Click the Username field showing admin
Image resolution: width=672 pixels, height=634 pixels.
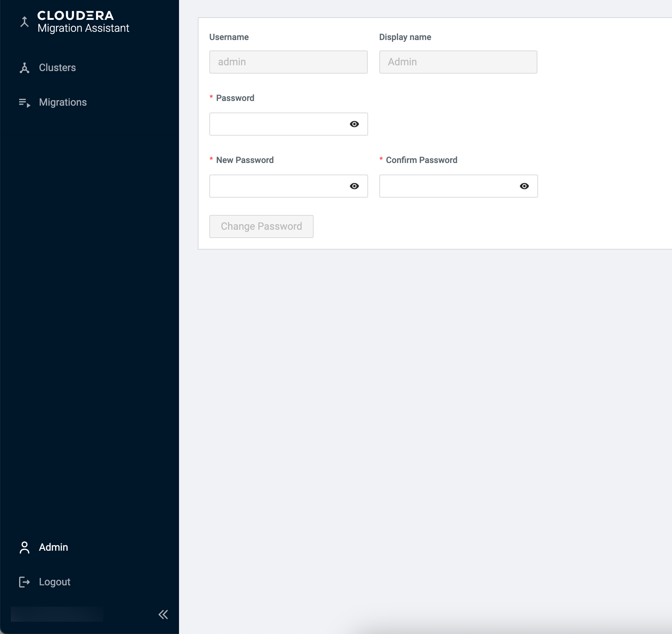pyautogui.click(x=288, y=62)
